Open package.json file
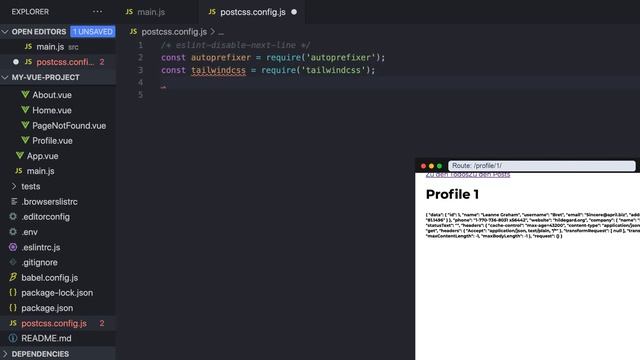Viewport: 640px width, 360px height. click(x=47, y=308)
